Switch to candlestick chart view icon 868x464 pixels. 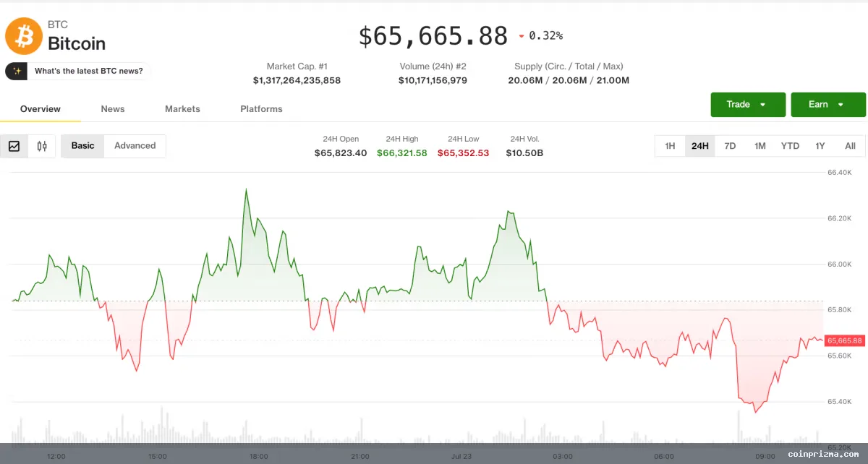pyautogui.click(x=42, y=146)
